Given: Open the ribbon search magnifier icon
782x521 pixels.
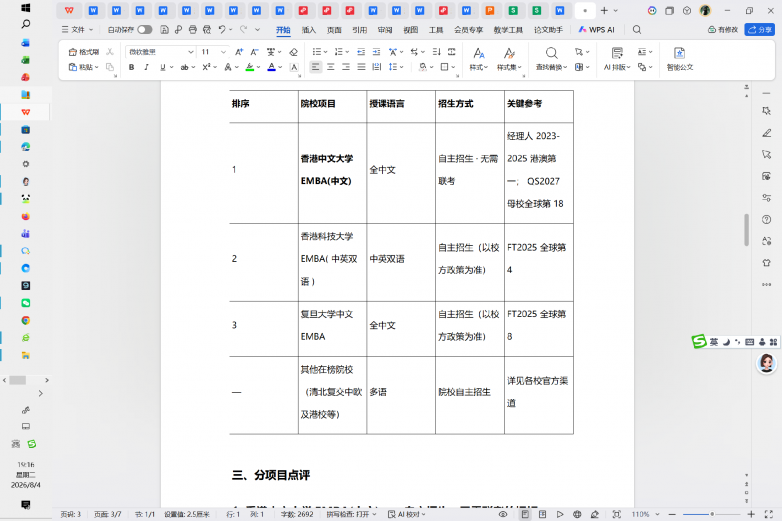Looking at the screenshot, I should [637, 30].
